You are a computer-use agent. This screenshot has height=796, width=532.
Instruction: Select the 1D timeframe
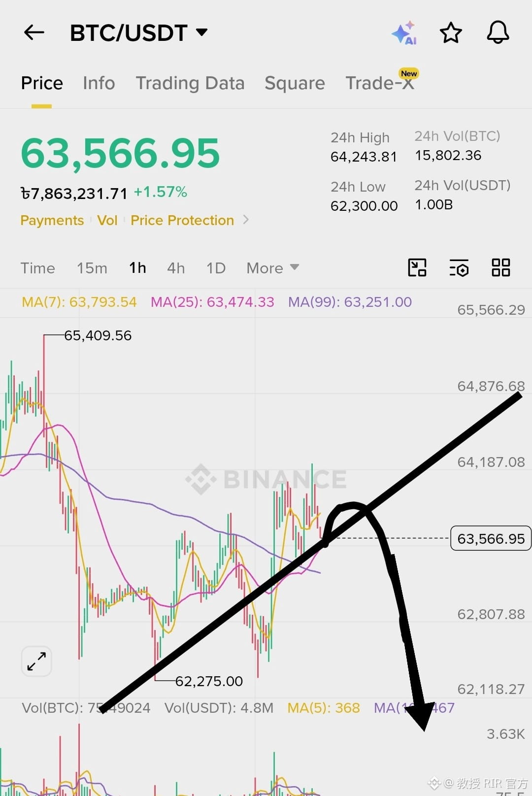tap(216, 268)
